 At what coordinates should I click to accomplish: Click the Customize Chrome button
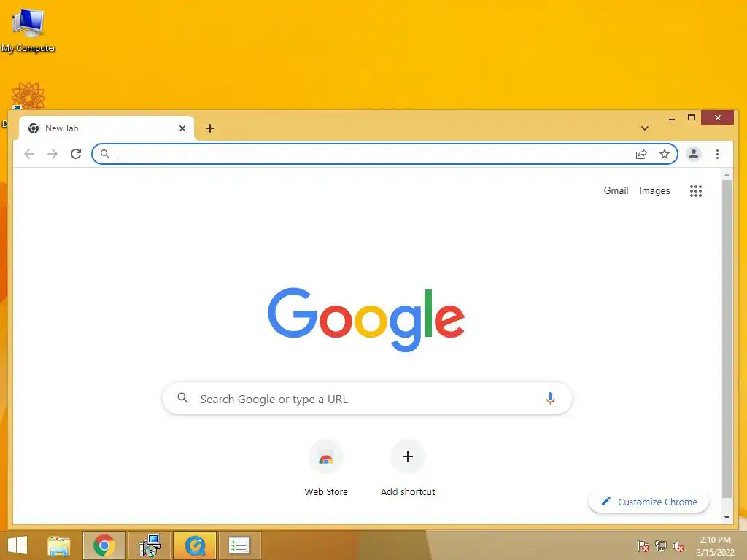tap(649, 502)
